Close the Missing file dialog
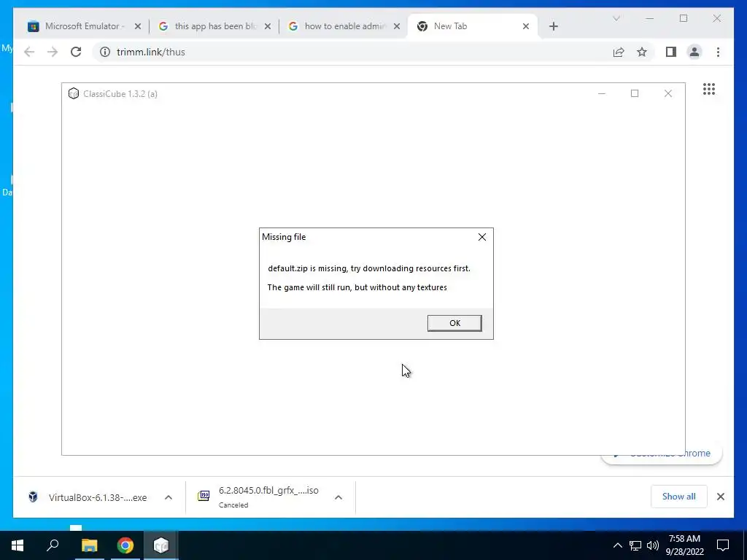 coord(482,237)
